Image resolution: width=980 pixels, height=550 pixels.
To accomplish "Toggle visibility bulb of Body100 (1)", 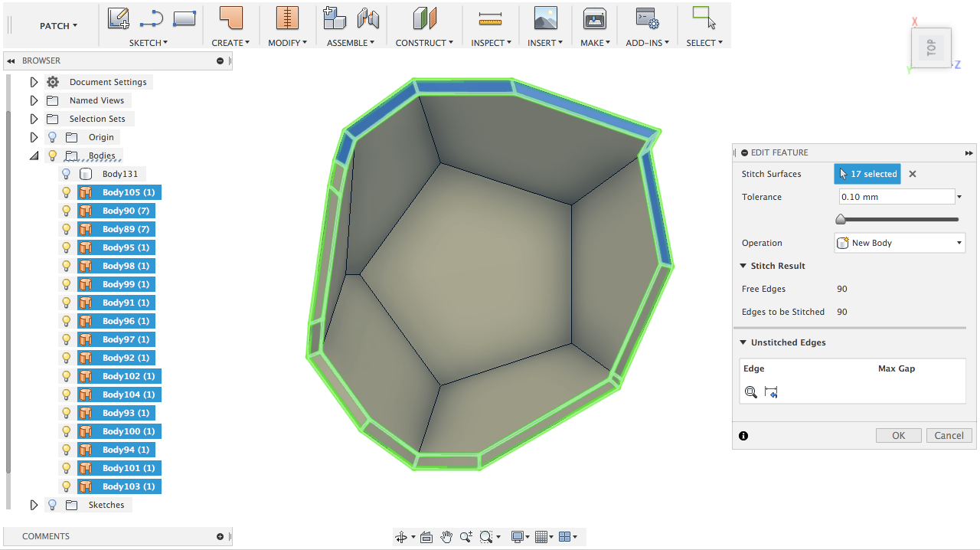I will (66, 431).
